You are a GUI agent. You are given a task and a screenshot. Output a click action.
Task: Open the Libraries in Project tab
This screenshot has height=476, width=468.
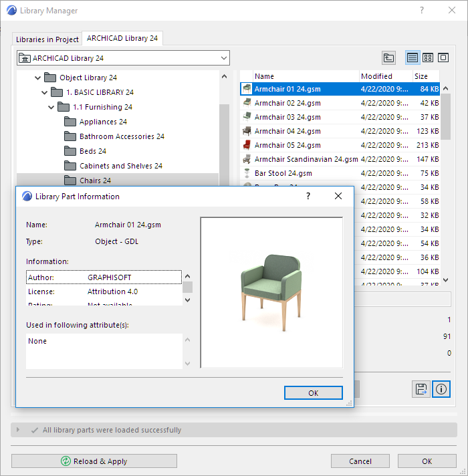tap(47, 39)
